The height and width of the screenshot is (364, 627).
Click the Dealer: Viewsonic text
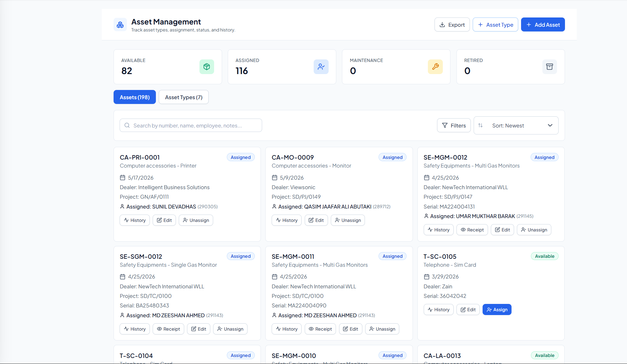click(294, 187)
